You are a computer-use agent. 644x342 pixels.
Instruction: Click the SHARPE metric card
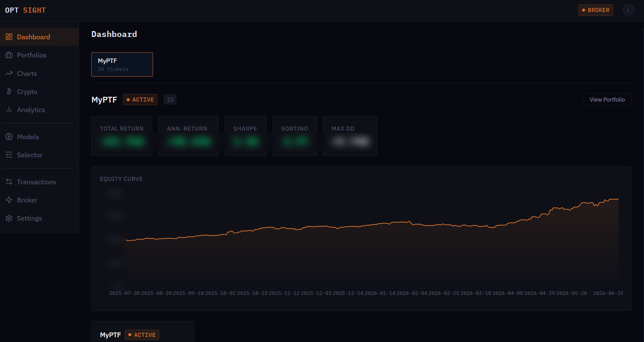[246, 136]
